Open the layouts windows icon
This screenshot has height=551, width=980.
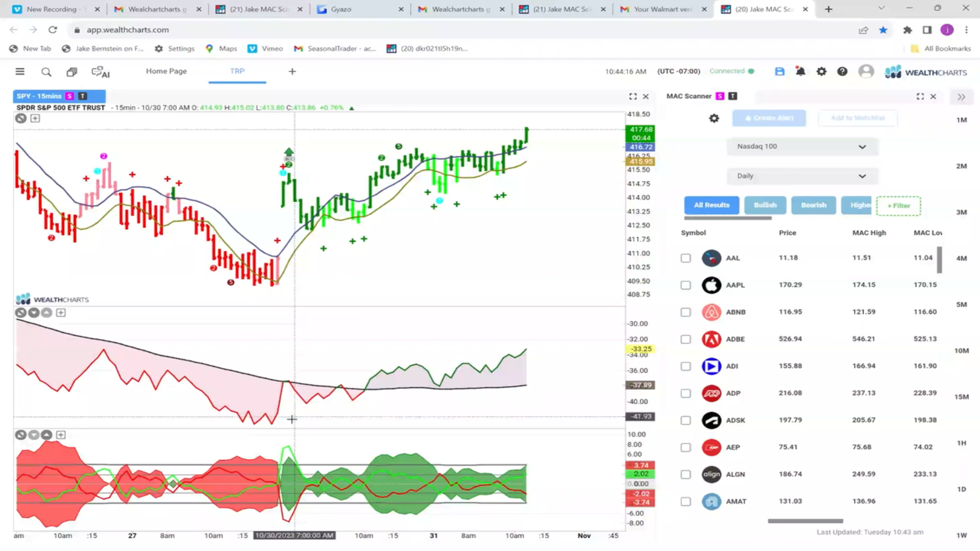(x=72, y=72)
